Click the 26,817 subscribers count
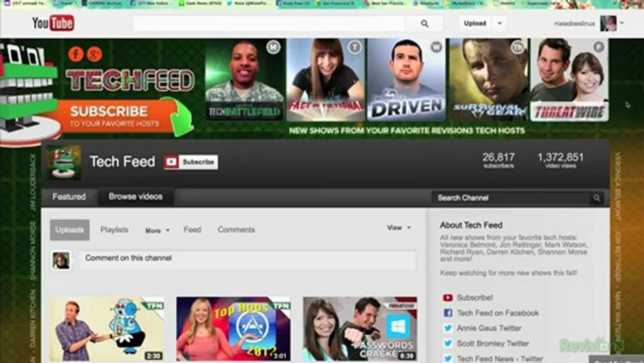This screenshot has width=644, height=363. click(498, 160)
